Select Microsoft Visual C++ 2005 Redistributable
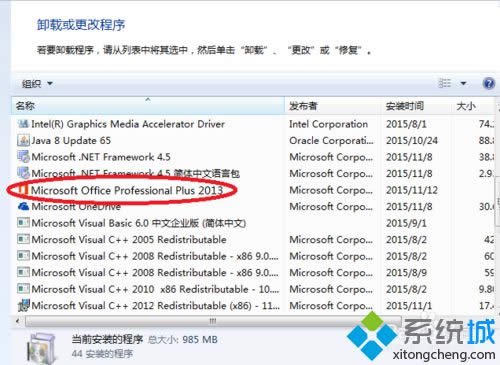Image resolution: width=500 pixels, height=365 pixels. click(129, 239)
